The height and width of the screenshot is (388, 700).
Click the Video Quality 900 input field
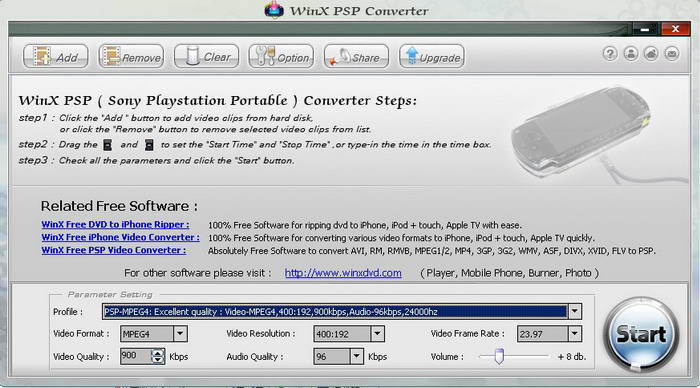136,356
